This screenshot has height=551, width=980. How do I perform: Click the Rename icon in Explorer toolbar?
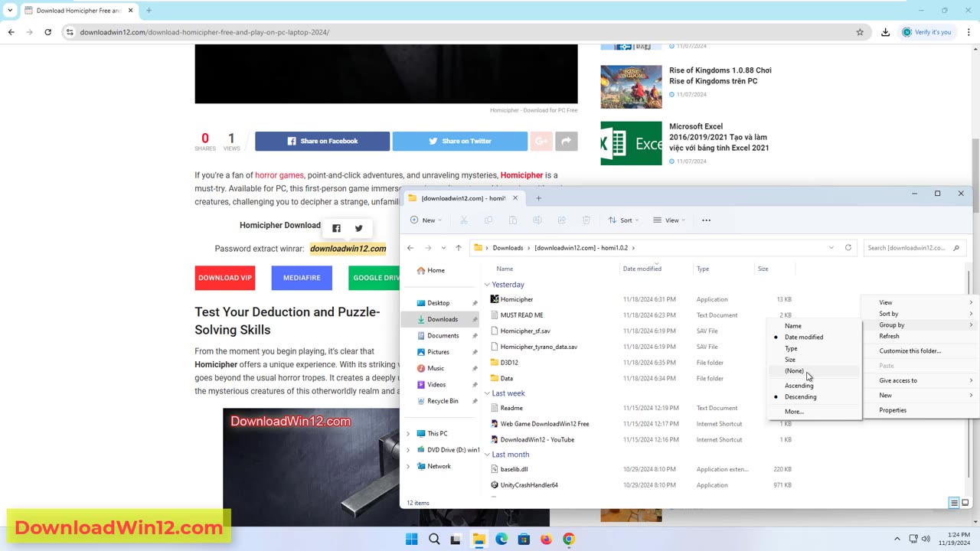click(x=537, y=220)
